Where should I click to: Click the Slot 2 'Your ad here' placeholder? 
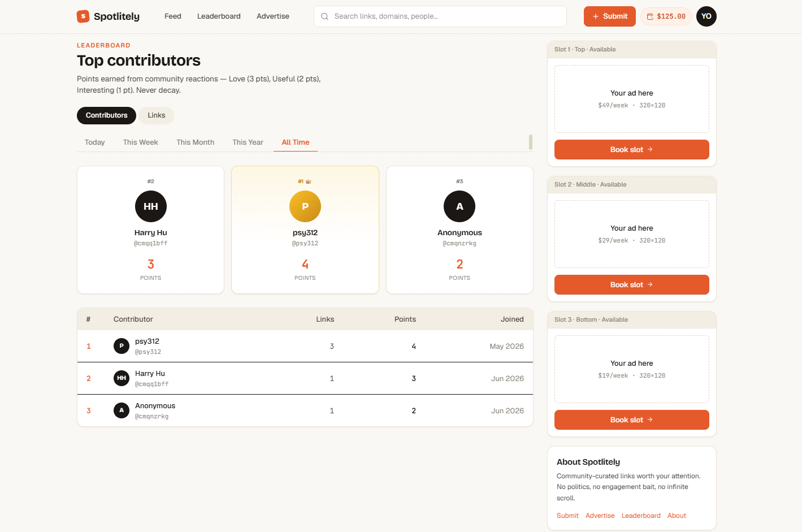pos(632,234)
